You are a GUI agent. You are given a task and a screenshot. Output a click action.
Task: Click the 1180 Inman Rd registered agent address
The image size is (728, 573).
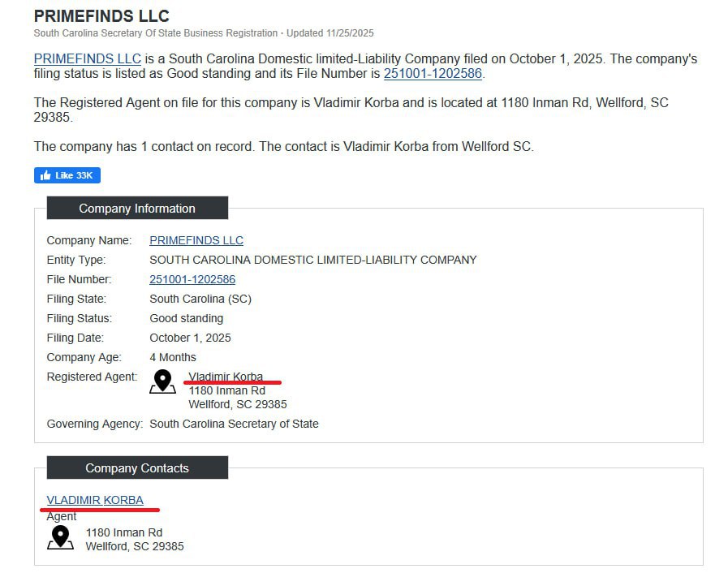[x=227, y=390]
